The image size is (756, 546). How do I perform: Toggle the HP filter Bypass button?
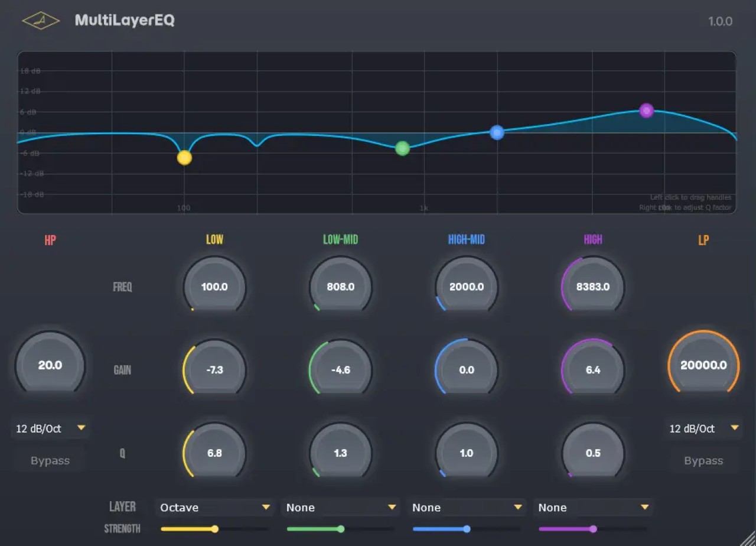click(50, 461)
